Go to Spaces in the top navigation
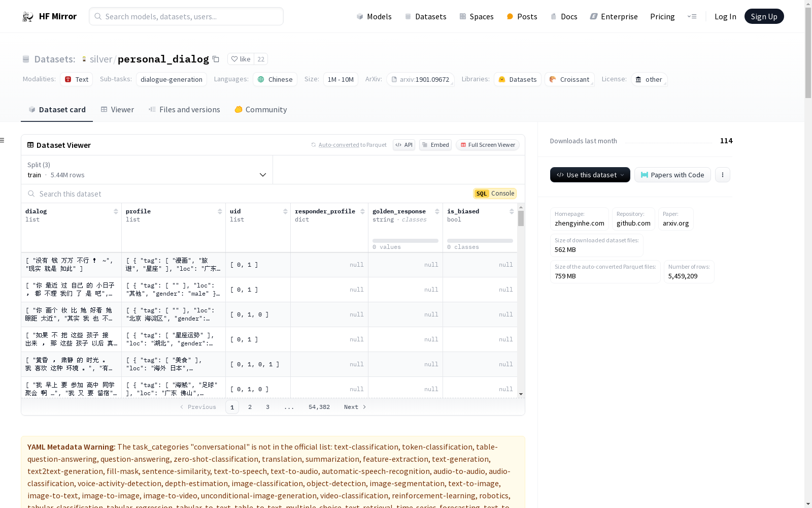 [x=476, y=17]
